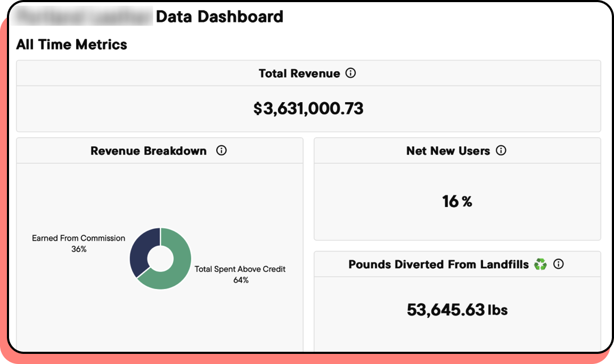Open the Pounds Diverted From Landfills info icon
Image resolution: width=614 pixels, height=364 pixels.
click(559, 264)
